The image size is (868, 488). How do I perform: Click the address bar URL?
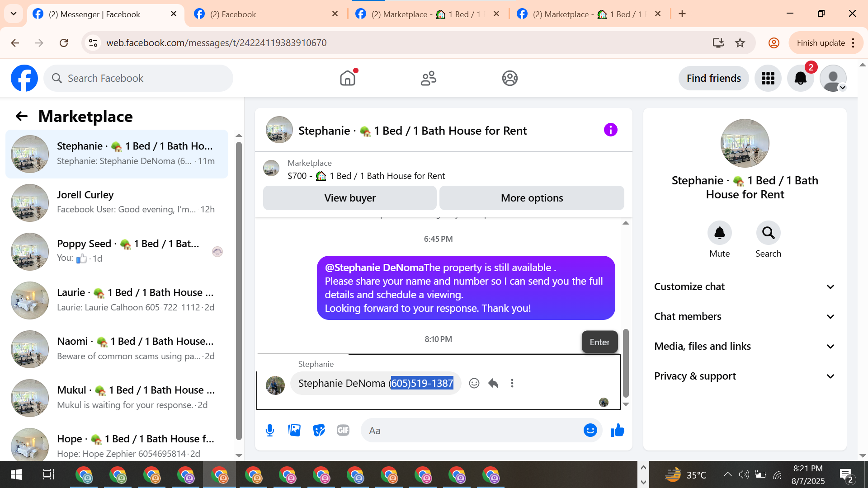coord(216,43)
